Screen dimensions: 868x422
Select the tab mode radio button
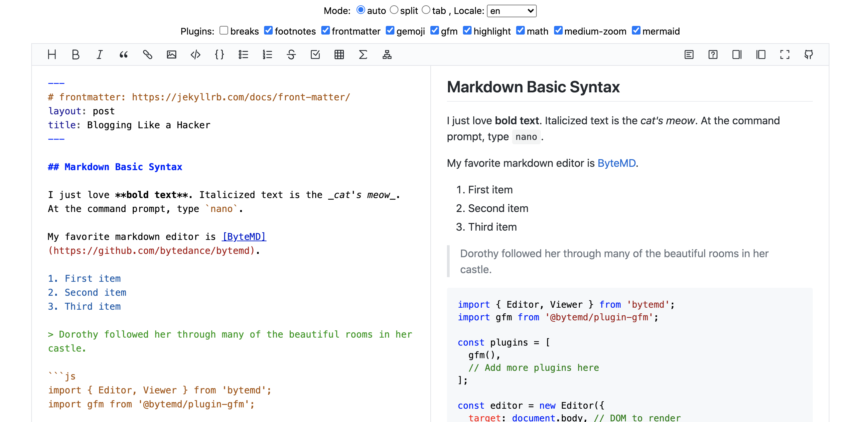(426, 10)
